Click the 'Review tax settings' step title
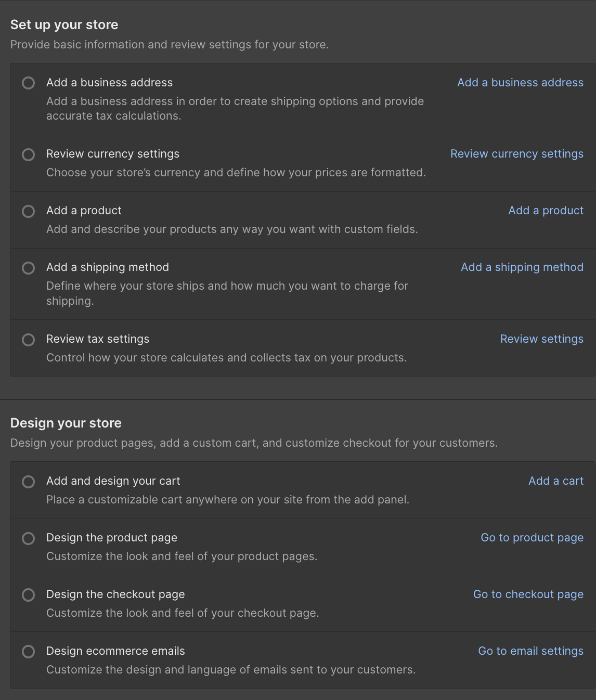The width and height of the screenshot is (596, 700). (x=98, y=339)
